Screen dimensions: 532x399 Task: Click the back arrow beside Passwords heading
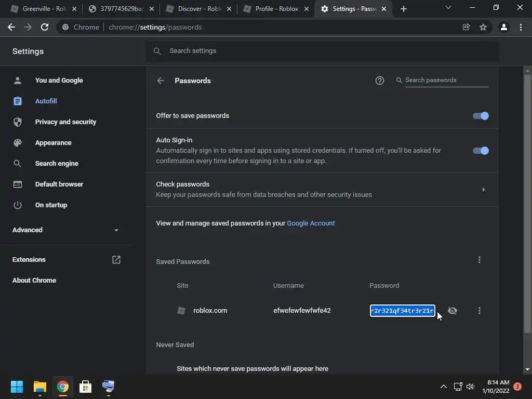[x=161, y=81]
